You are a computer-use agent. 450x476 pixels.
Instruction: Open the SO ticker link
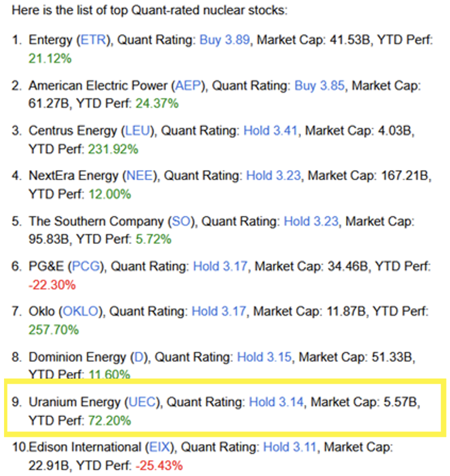181,221
